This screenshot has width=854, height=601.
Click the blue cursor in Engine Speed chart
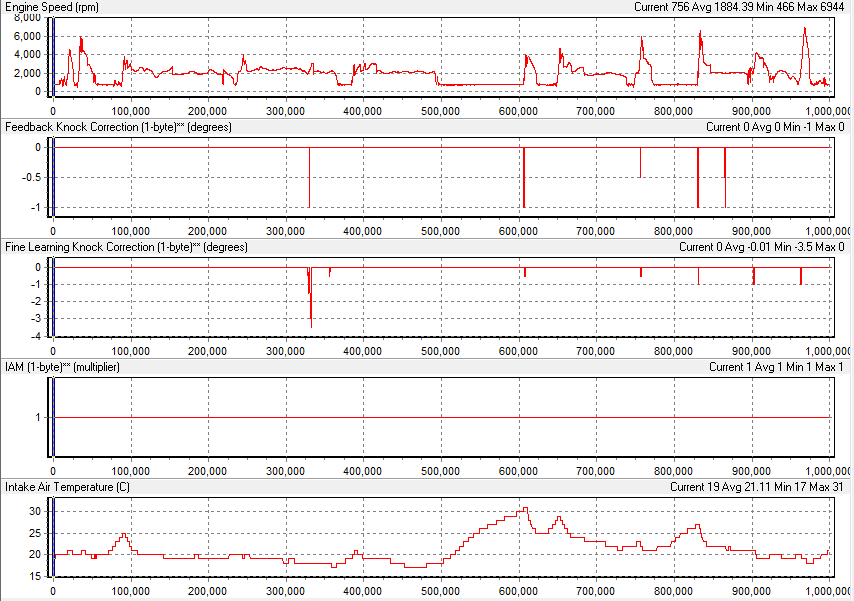tap(53, 56)
